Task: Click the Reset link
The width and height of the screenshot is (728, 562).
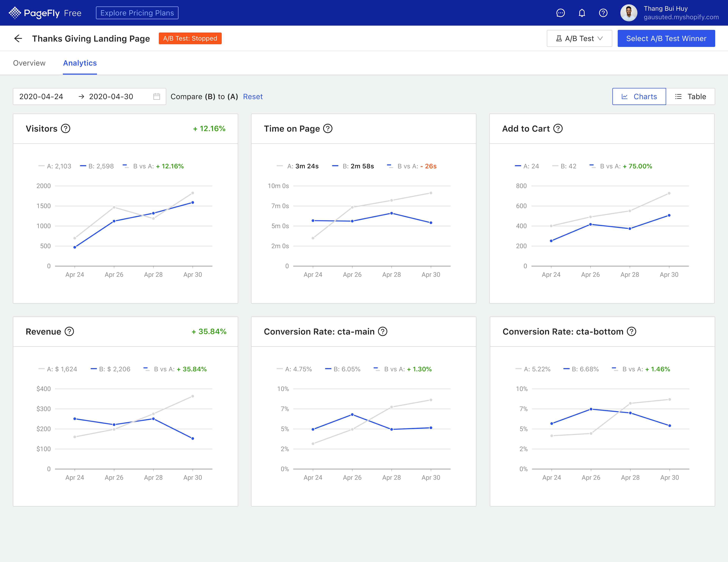Action: (x=253, y=97)
